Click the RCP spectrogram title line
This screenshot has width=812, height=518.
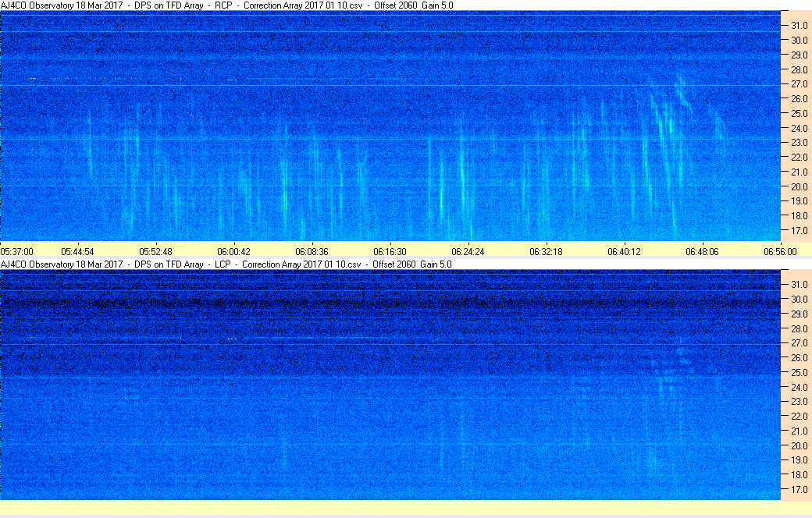tap(227, 5)
